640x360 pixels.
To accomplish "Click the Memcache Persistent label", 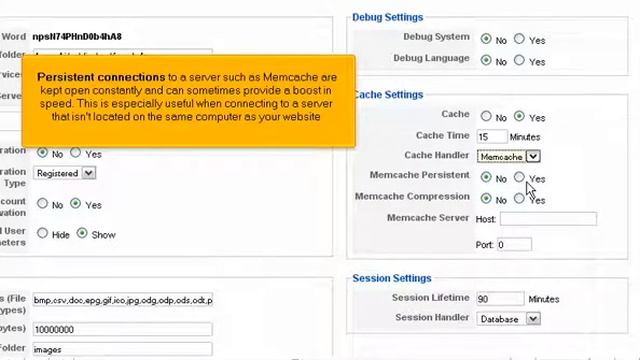I will pyautogui.click(x=420, y=175).
